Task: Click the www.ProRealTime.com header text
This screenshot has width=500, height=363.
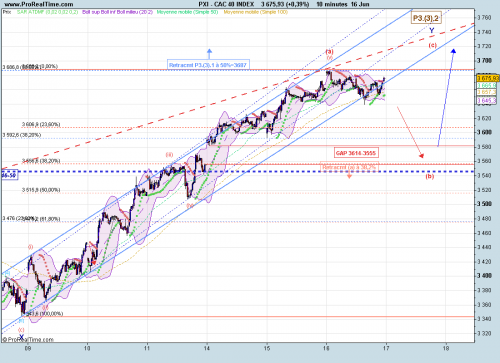Action: 39,4
